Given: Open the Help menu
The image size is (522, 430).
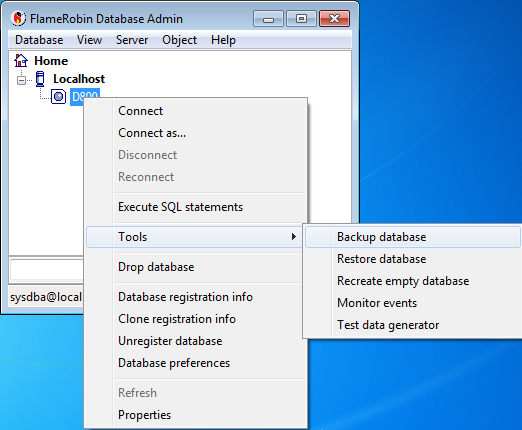Looking at the screenshot, I should click(223, 40).
